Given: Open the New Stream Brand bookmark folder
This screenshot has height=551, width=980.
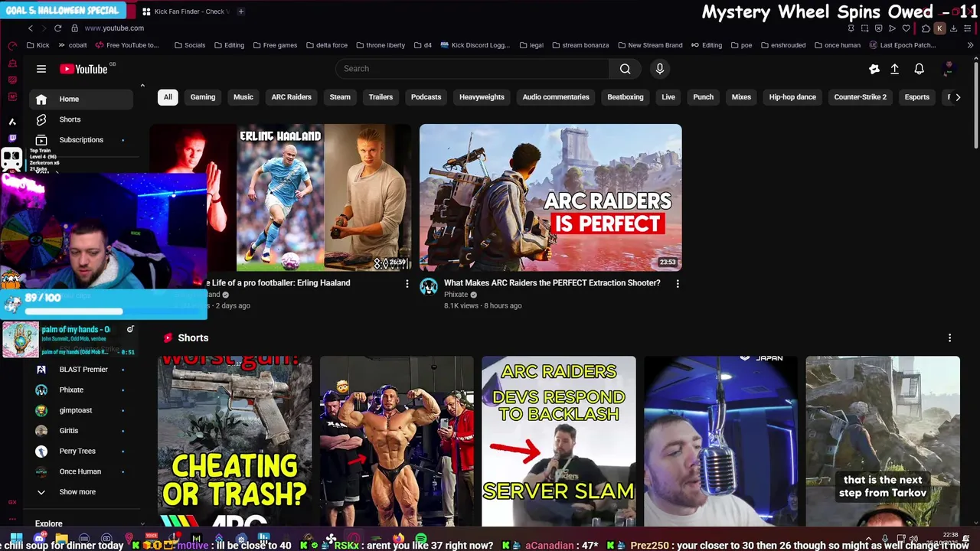Looking at the screenshot, I should [649, 45].
